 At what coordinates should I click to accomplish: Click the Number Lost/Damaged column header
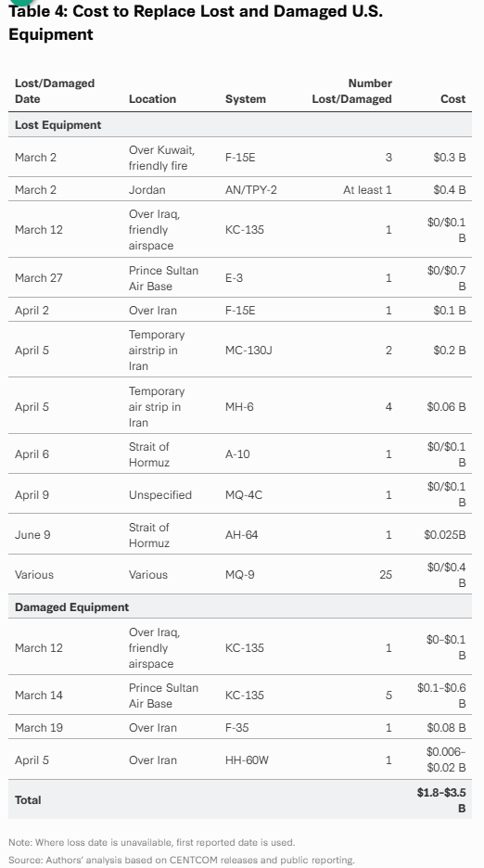(x=351, y=91)
